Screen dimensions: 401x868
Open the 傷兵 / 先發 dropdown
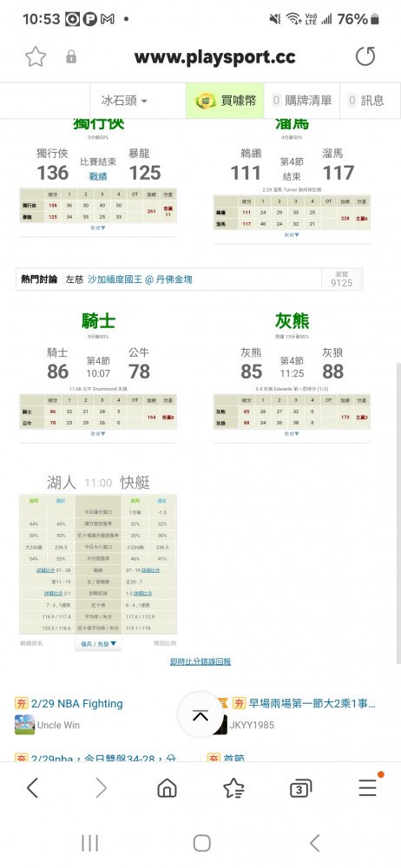pos(99,643)
